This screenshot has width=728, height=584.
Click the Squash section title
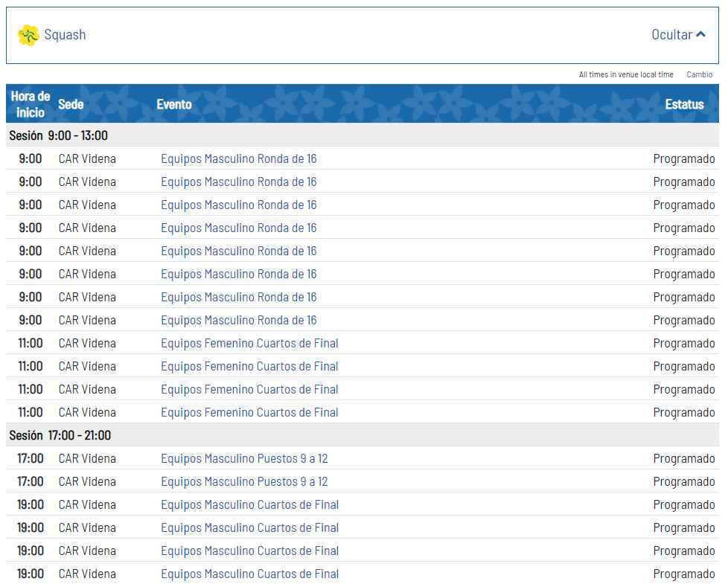65,35
